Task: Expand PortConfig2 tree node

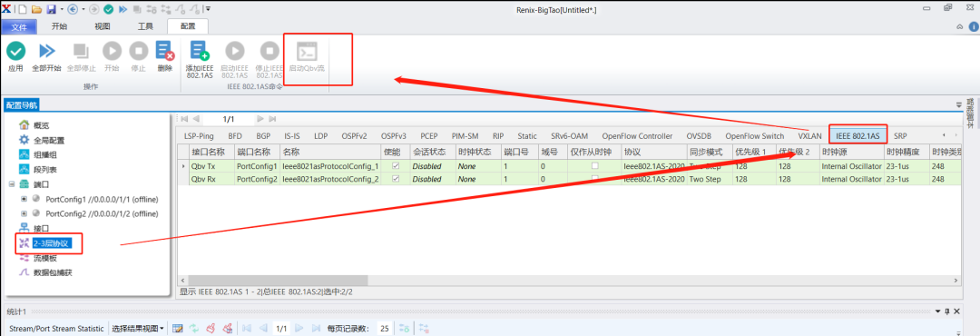Action: tap(24, 213)
